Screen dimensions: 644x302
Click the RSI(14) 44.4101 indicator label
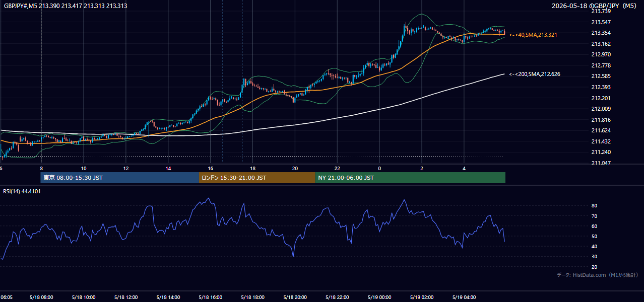pos(22,191)
